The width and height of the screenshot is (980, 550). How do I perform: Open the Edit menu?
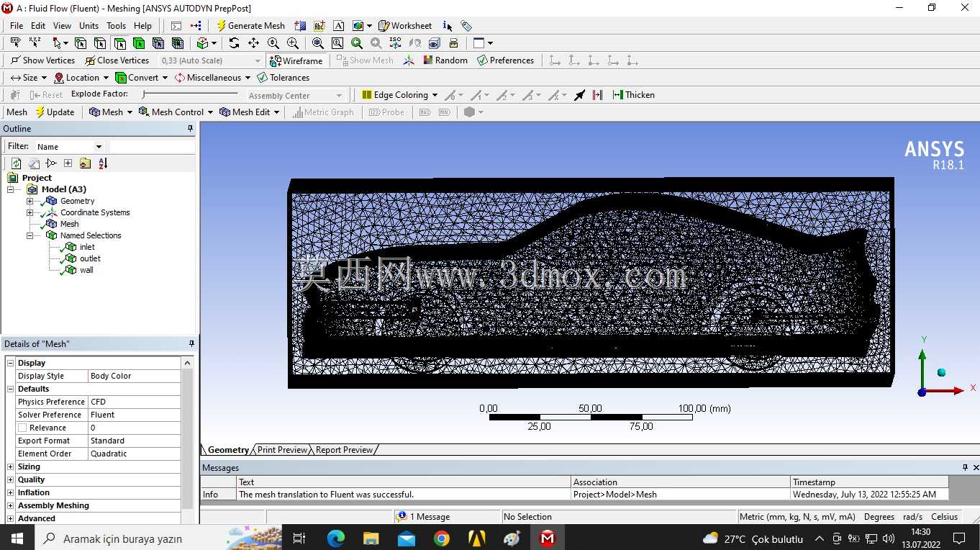(x=38, y=25)
